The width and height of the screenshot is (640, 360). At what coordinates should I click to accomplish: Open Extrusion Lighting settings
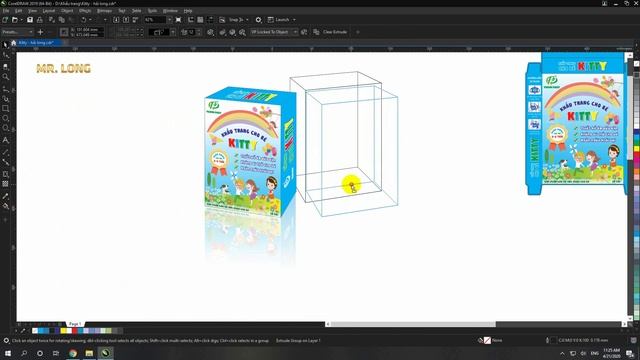tap(242, 32)
